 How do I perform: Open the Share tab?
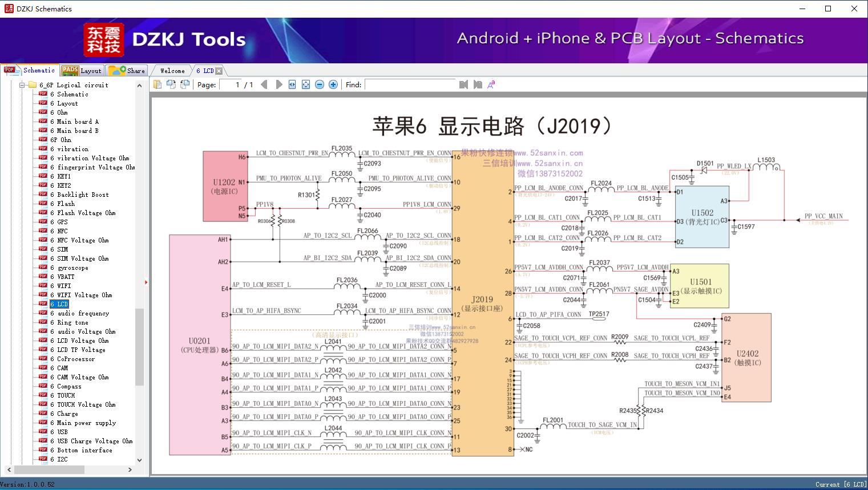pos(127,71)
